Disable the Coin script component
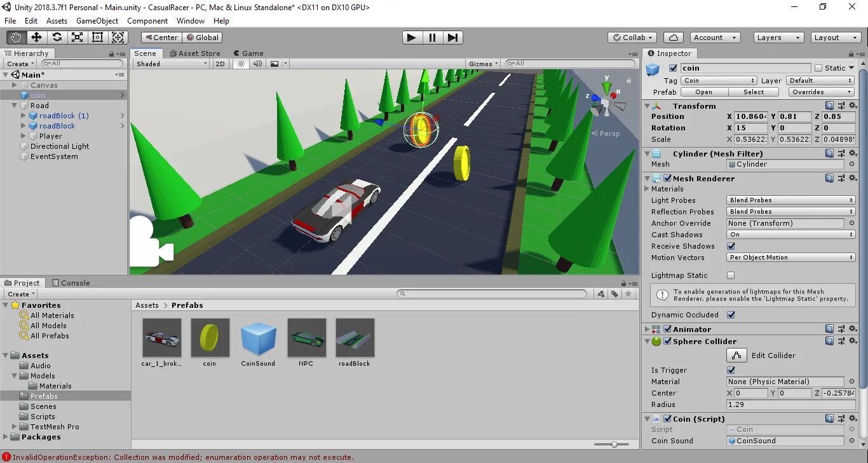 click(x=667, y=419)
